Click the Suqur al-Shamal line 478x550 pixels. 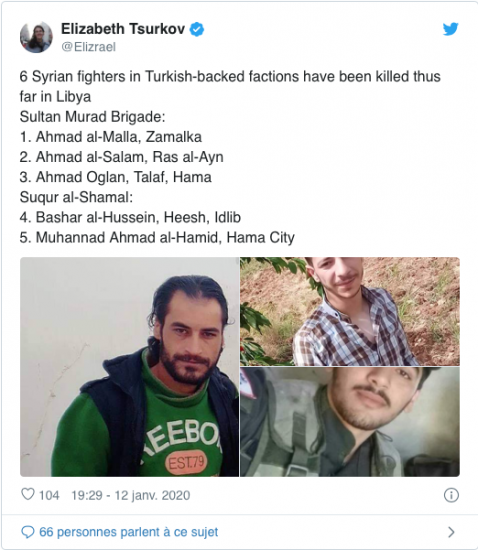click(x=76, y=197)
